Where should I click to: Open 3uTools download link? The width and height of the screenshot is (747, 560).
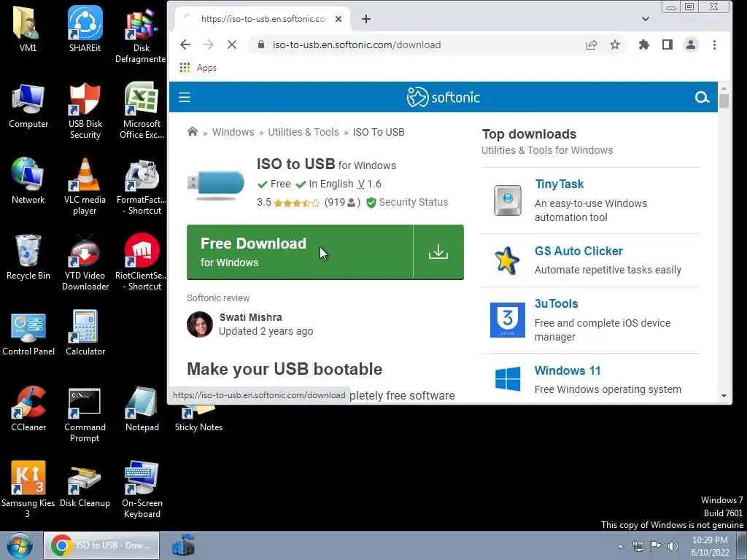coord(556,303)
